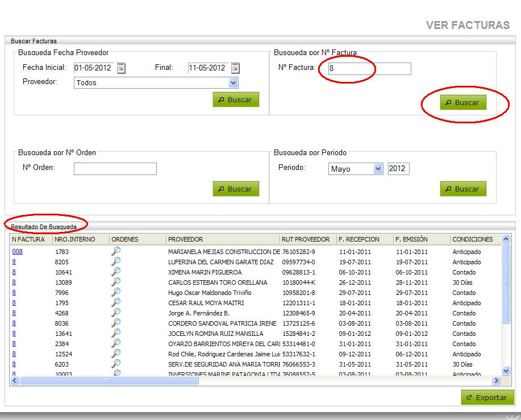This screenshot has height=420, width=521.
Task: Sort by CONDICIONES column header
Action: (x=476, y=239)
